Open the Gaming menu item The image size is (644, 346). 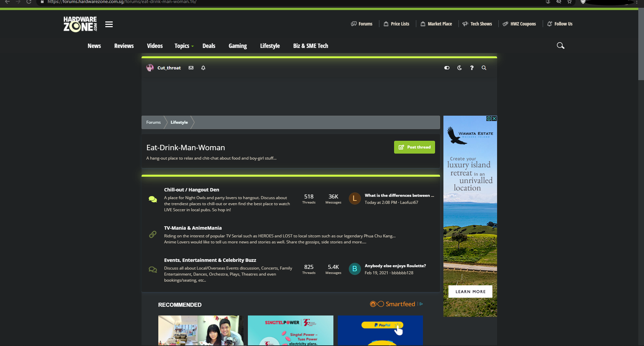coord(237,46)
